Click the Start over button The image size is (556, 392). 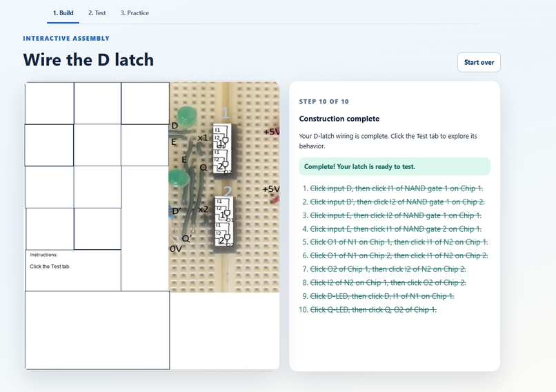click(479, 62)
